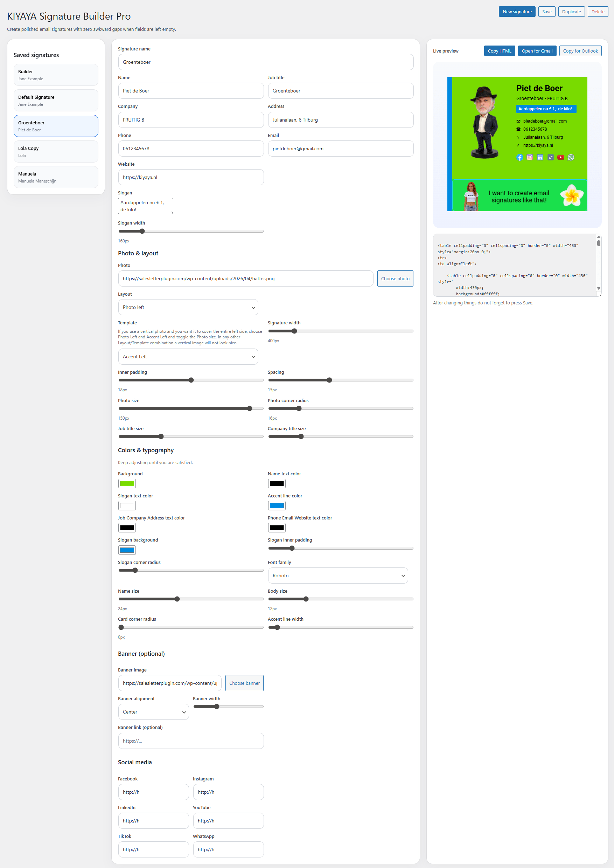This screenshot has width=614, height=868.
Task: Select the Lola Copy saved signature
Action: (56, 151)
